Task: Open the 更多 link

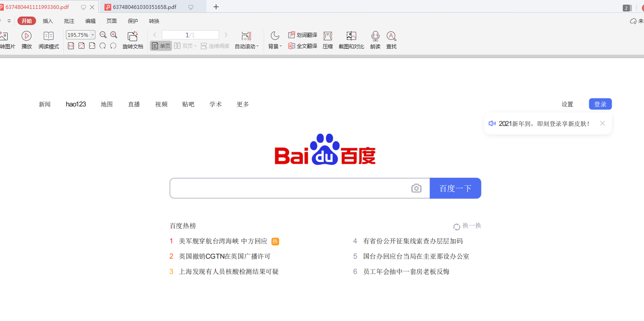Action: point(243,104)
